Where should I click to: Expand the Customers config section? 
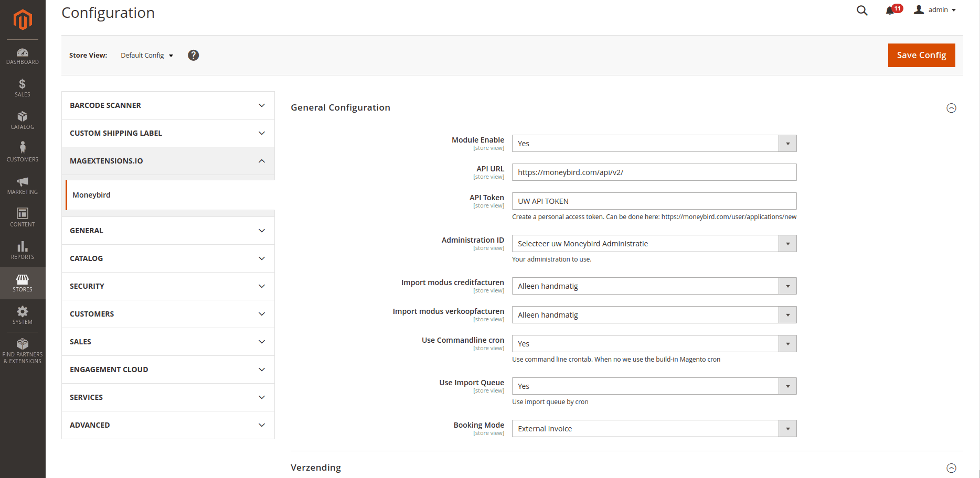coord(168,314)
